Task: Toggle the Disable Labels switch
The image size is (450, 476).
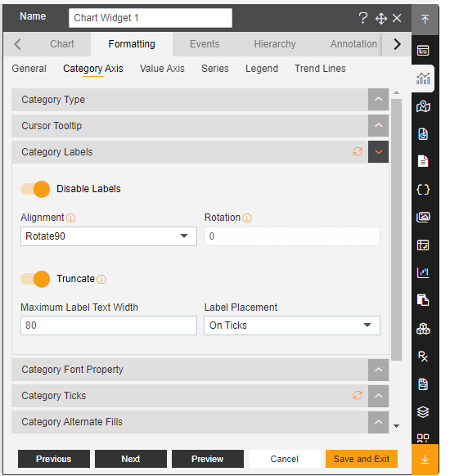Action: (x=35, y=189)
